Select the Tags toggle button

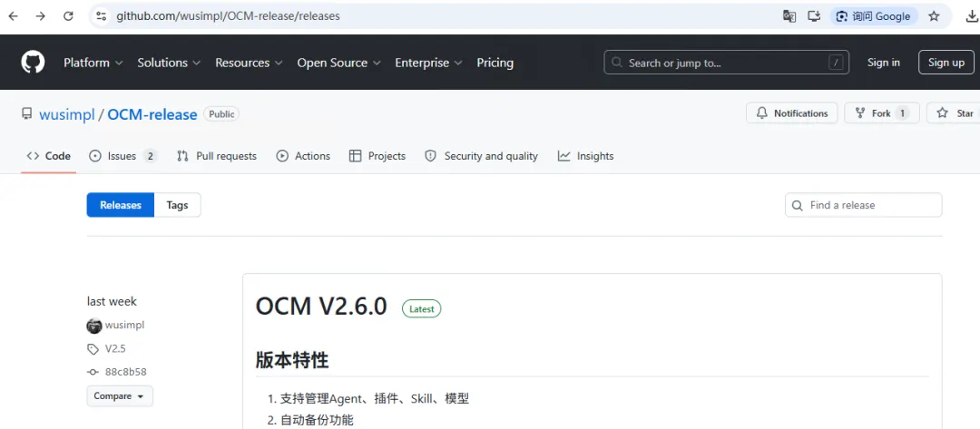pos(178,205)
